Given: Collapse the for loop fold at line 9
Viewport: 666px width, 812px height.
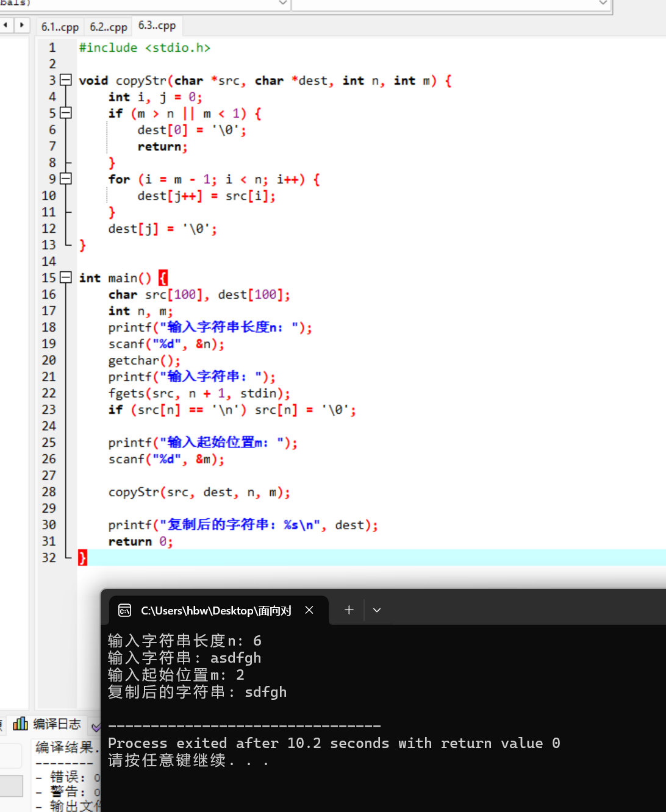Looking at the screenshot, I should pos(66,179).
